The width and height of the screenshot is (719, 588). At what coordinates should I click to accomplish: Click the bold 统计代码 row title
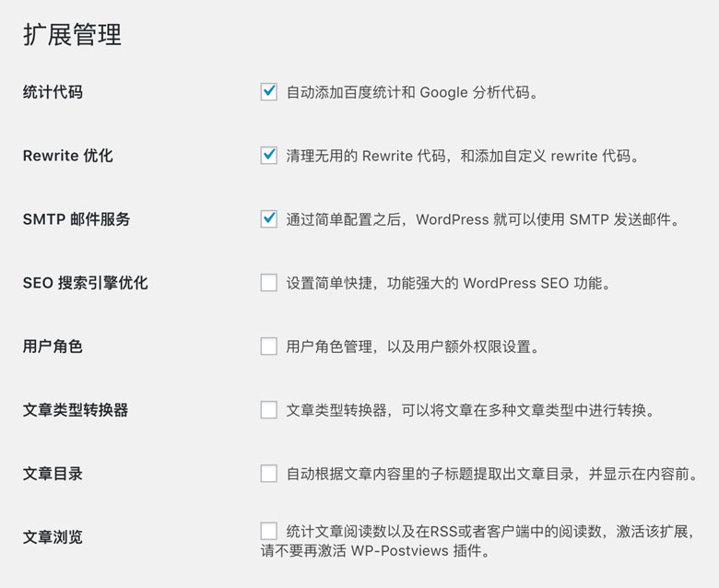click(53, 92)
